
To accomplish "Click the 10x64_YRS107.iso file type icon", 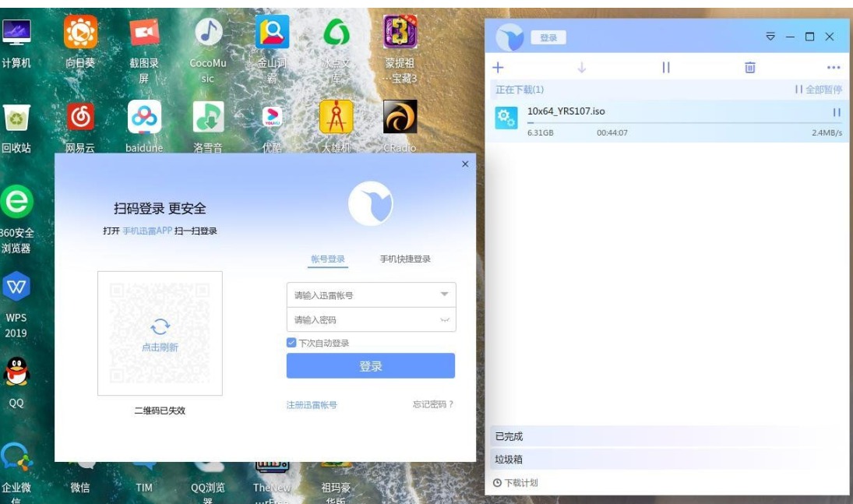I will 506,118.
